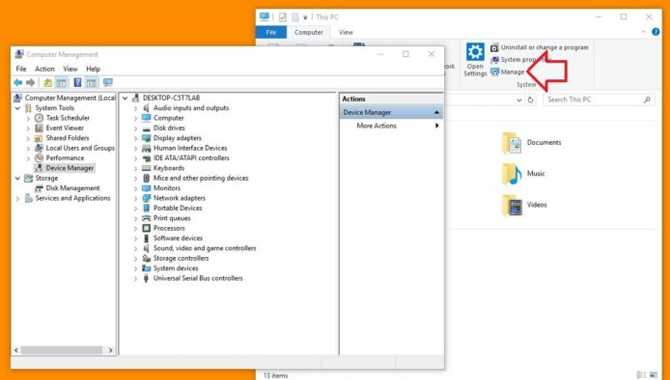Collapse the Device Manager actions section

(437, 112)
